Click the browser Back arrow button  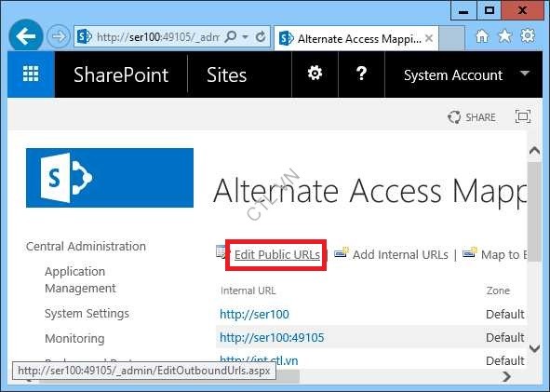pyautogui.click(x=26, y=35)
